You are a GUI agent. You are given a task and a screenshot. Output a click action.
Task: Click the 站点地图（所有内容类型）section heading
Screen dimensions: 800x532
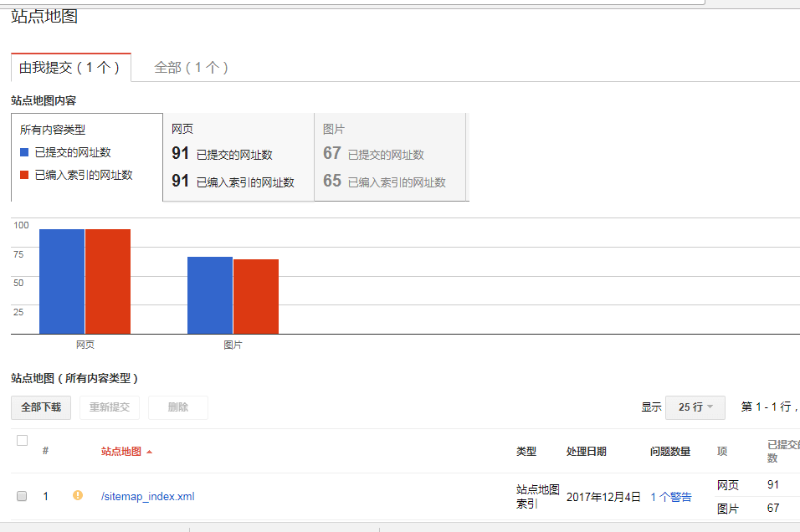click(x=74, y=378)
